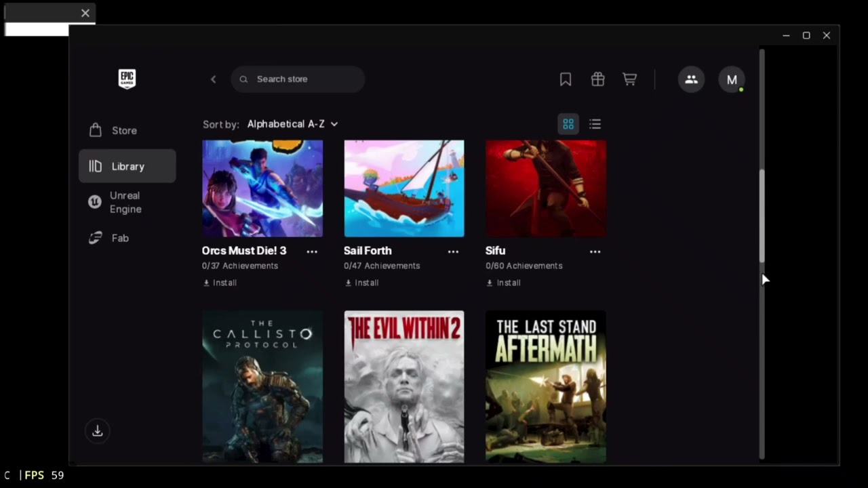868x488 pixels.
Task: Switch to grid view layout
Action: pyautogui.click(x=568, y=124)
